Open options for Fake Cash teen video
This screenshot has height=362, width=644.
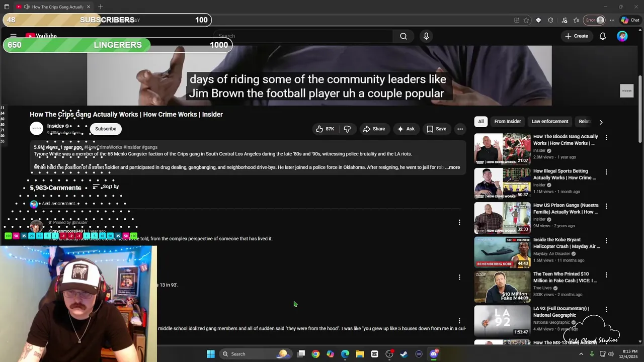606,275
